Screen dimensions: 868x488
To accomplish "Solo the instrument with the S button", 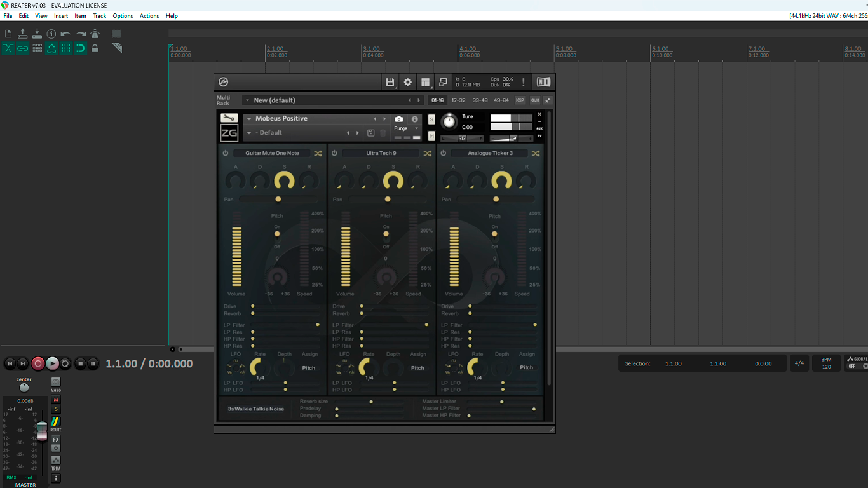I will pos(431,119).
